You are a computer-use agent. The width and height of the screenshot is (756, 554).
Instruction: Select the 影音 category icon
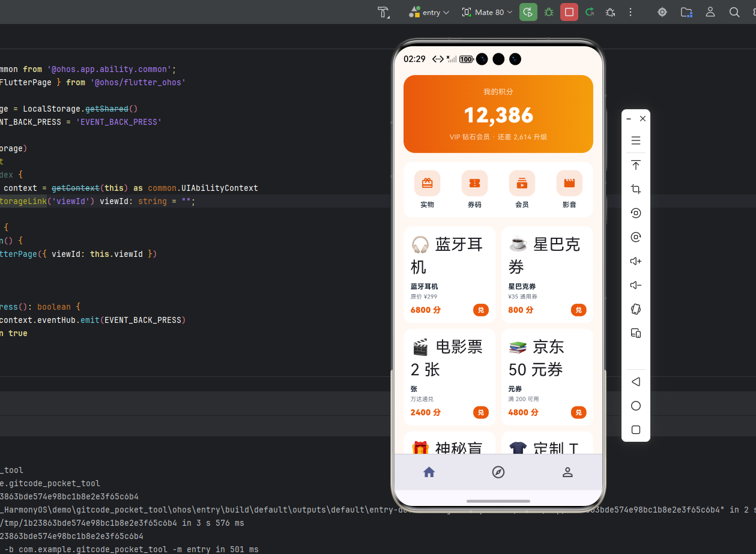(569, 183)
